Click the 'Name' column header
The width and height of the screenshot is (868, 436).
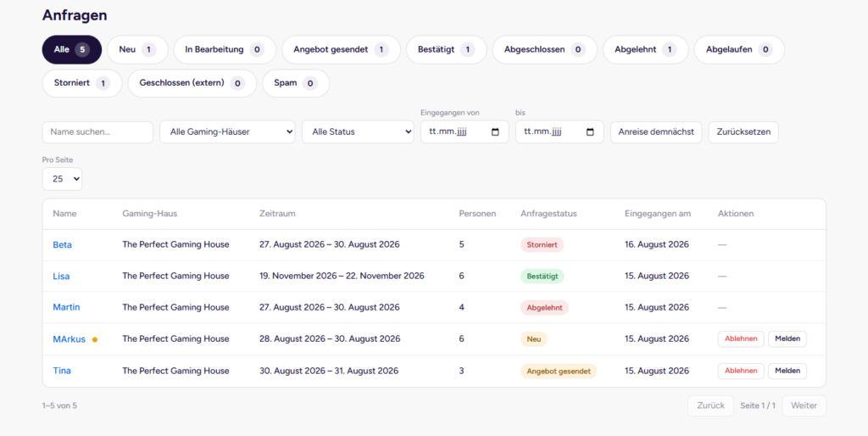[64, 213]
